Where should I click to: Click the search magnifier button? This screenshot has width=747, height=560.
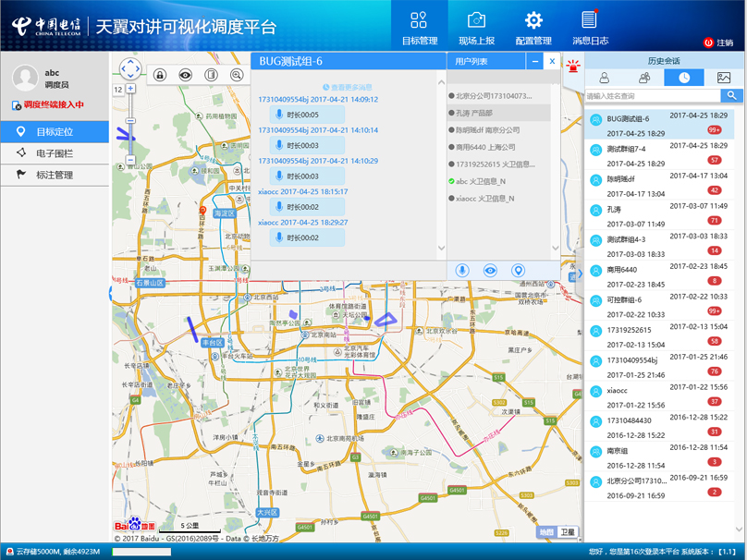pos(732,96)
